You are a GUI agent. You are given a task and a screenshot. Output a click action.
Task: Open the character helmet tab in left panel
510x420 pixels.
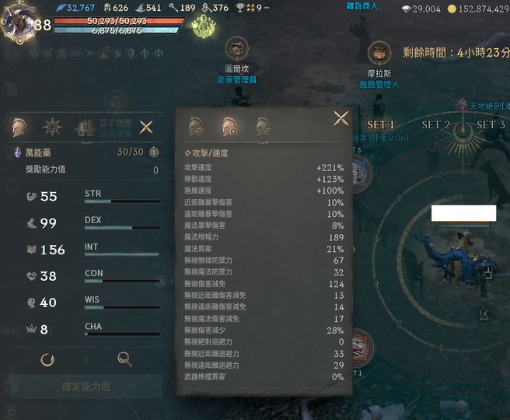point(19,127)
